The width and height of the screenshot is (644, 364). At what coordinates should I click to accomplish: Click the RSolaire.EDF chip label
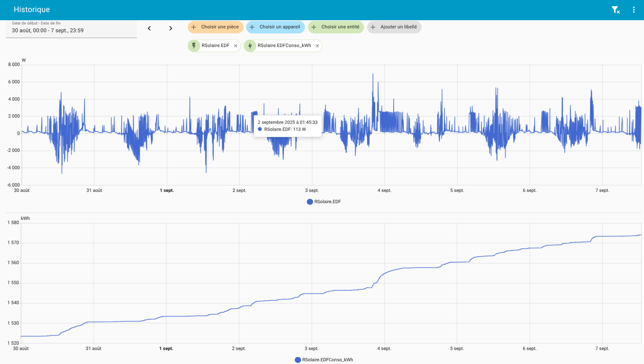[x=215, y=46]
